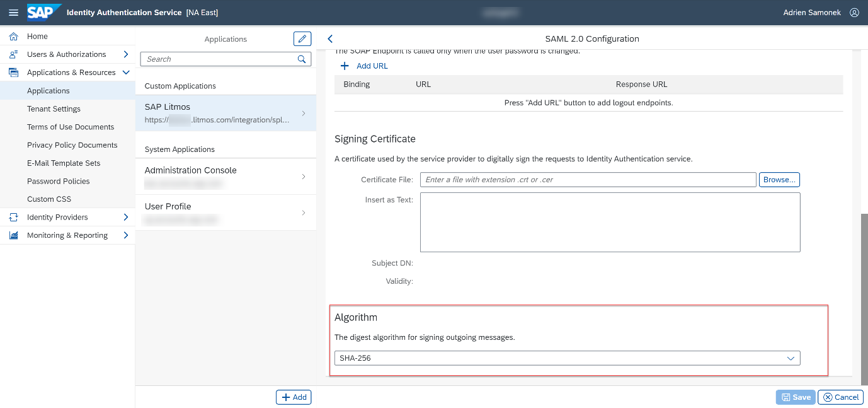This screenshot has height=408, width=868.
Task: Go back using the left arrow
Action: (330, 39)
